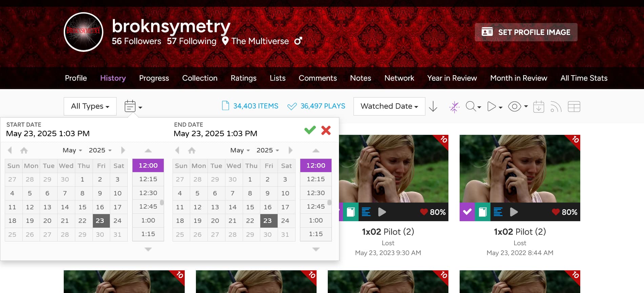View the 56 Followers link

coord(136,41)
